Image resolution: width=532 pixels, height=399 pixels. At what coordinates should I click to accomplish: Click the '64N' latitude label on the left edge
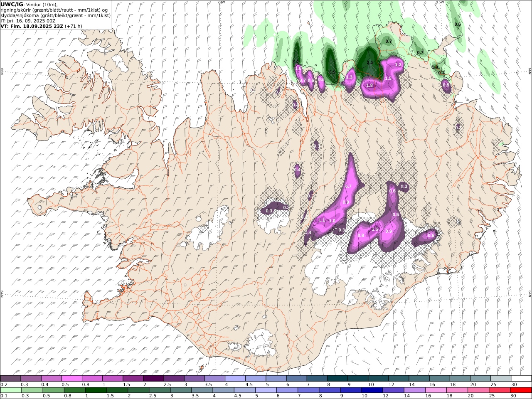click(x=2, y=293)
